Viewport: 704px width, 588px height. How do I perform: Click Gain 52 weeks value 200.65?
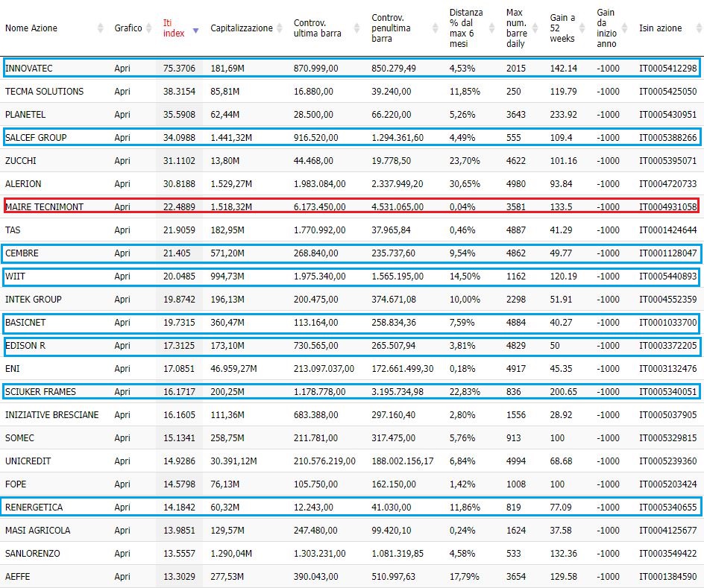point(564,391)
